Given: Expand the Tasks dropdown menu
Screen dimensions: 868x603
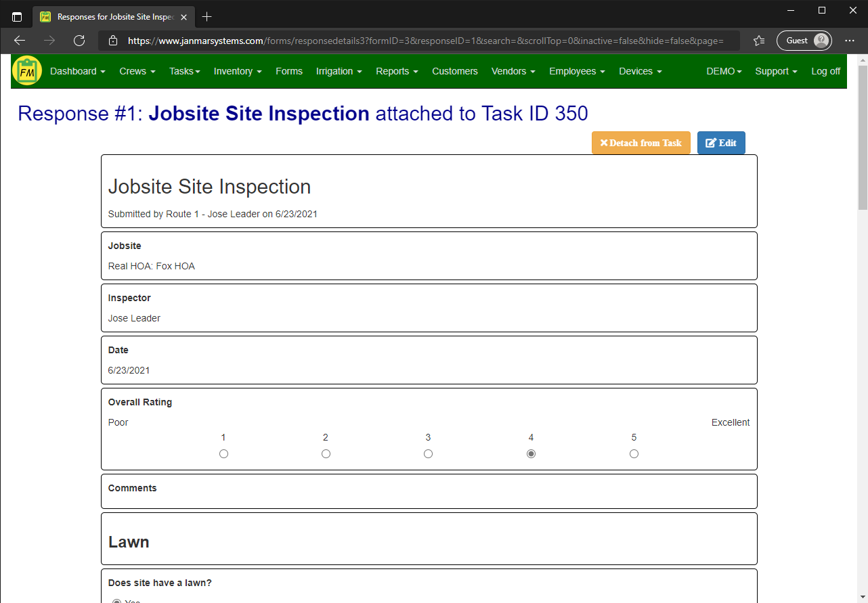Looking at the screenshot, I should pyautogui.click(x=185, y=71).
